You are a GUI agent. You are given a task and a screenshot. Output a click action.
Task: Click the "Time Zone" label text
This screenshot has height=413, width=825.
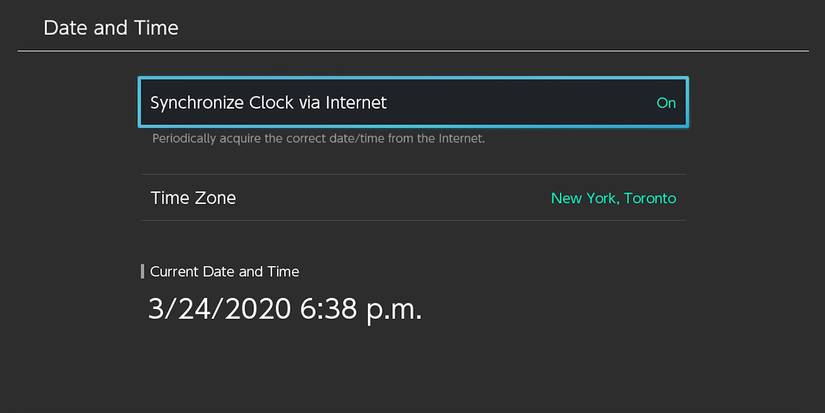click(x=193, y=198)
